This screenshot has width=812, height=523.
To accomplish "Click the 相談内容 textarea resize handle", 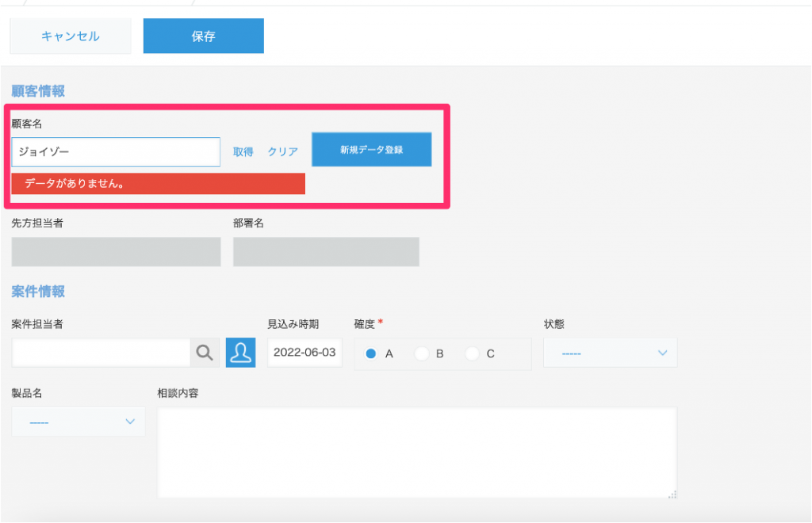I will click(672, 494).
